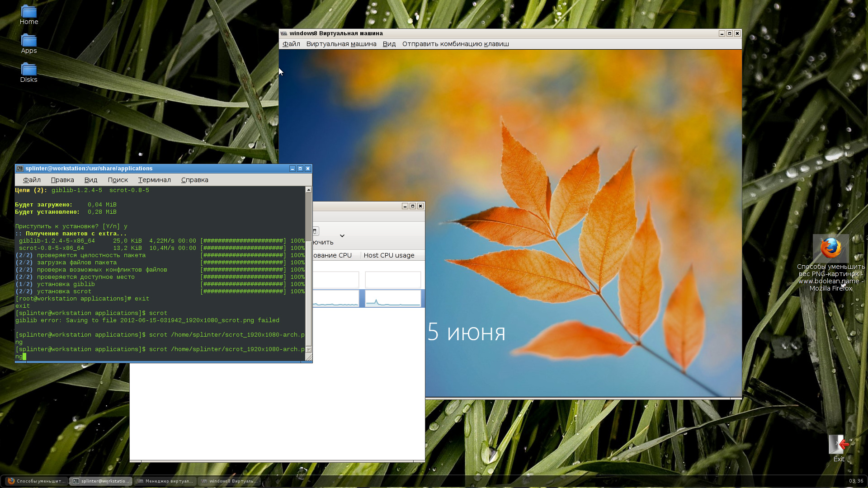Open Справка menu in terminal
This screenshot has width=868, height=488.
pyautogui.click(x=194, y=180)
